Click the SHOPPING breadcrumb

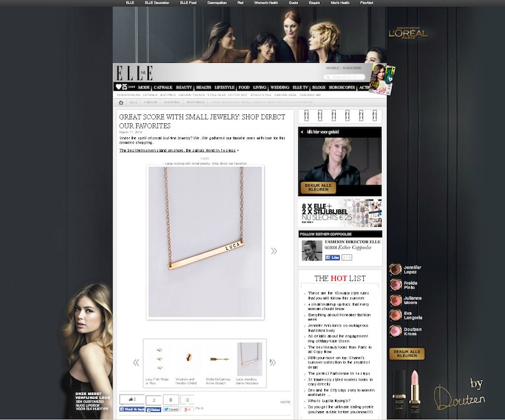pyautogui.click(x=172, y=102)
